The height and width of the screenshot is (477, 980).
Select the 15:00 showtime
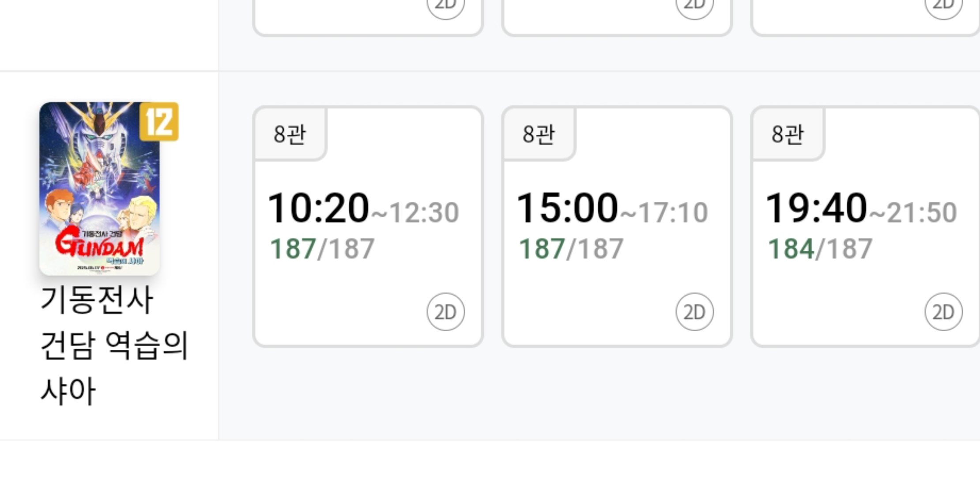tap(568, 208)
